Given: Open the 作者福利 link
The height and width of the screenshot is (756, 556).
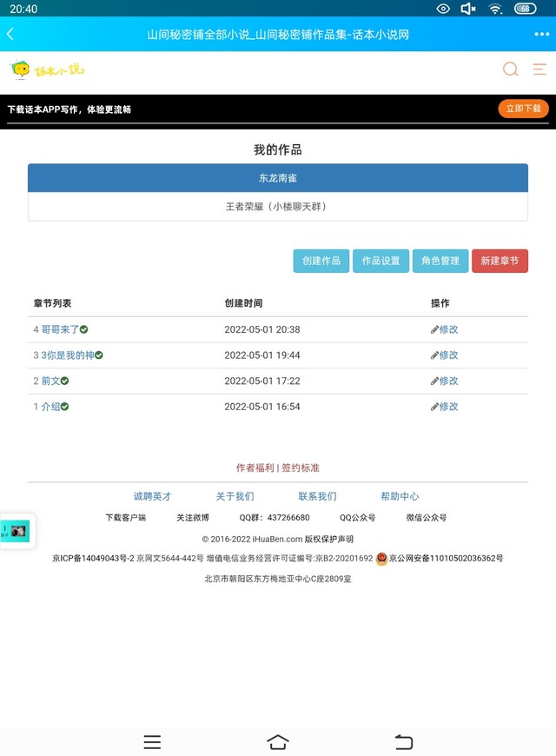Looking at the screenshot, I should [x=255, y=468].
